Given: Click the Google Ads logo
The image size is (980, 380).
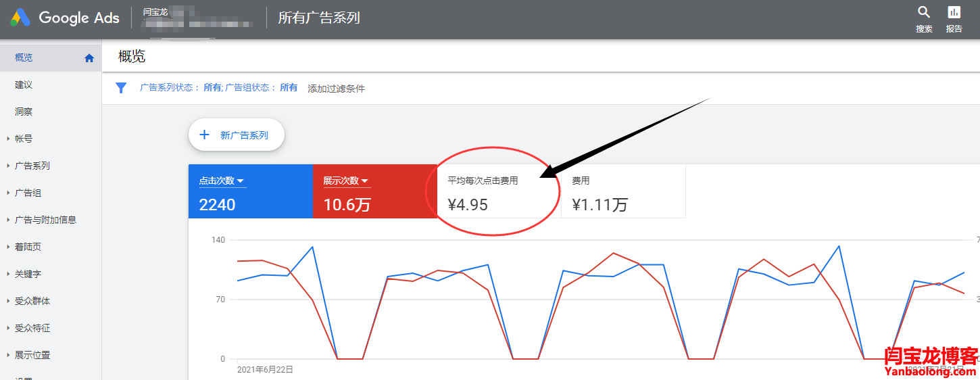Looking at the screenshot, I should [x=64, y=18].
